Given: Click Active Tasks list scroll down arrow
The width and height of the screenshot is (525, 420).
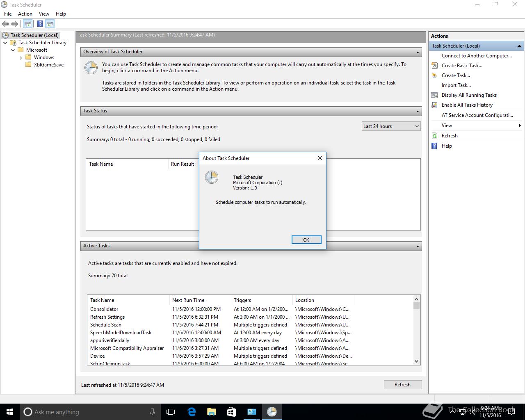Looking at the screenshot, I should point(417,361).
